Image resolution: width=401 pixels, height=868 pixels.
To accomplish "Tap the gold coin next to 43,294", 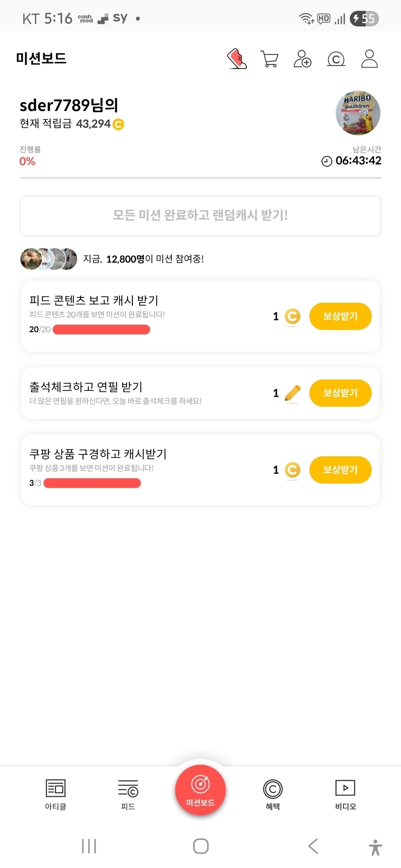I will (x=118, y=125).
